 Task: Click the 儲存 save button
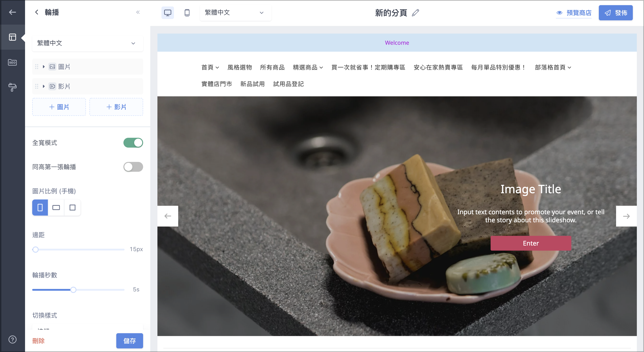(129, 341)
